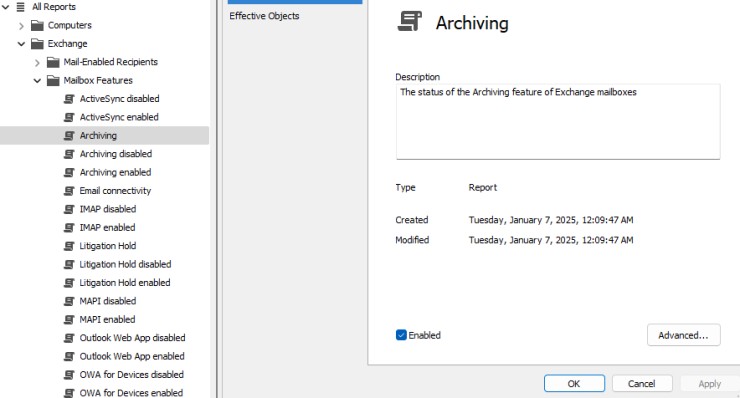Viewport: 740px width, 398px height.
Task: Click the Litigation Hold enabled report icon
Action: point(69,283)
